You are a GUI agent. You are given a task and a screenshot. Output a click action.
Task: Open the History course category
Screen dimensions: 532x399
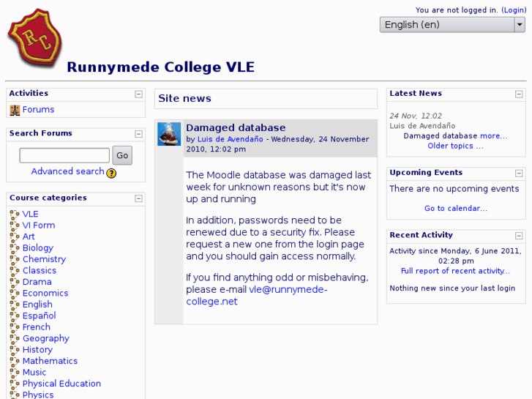pos(37,349)
